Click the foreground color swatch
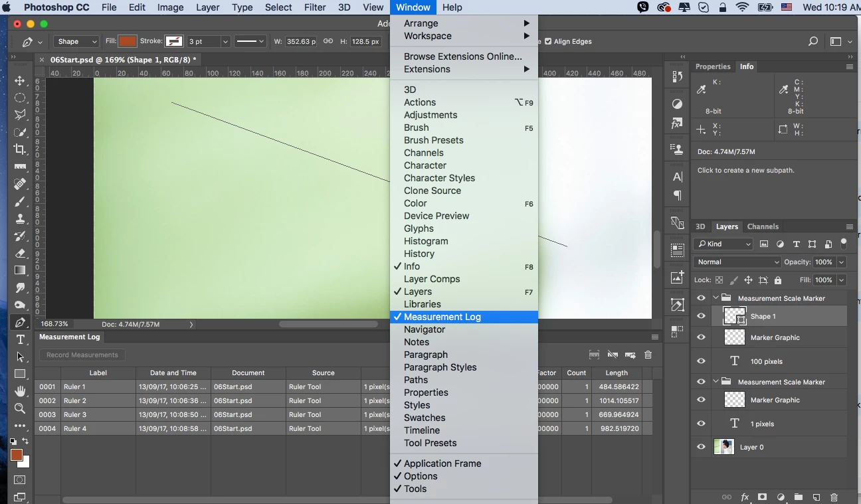861x504 pixels. point(17,455)
